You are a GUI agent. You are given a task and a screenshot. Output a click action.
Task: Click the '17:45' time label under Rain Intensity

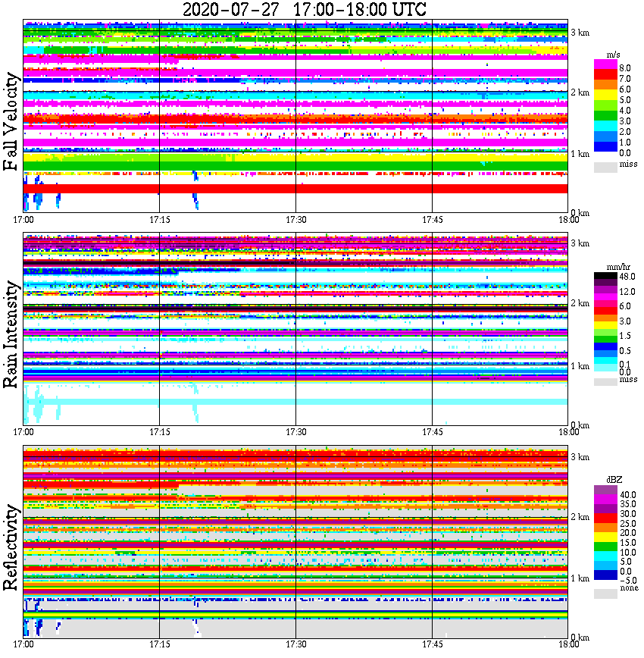point(432,432)
